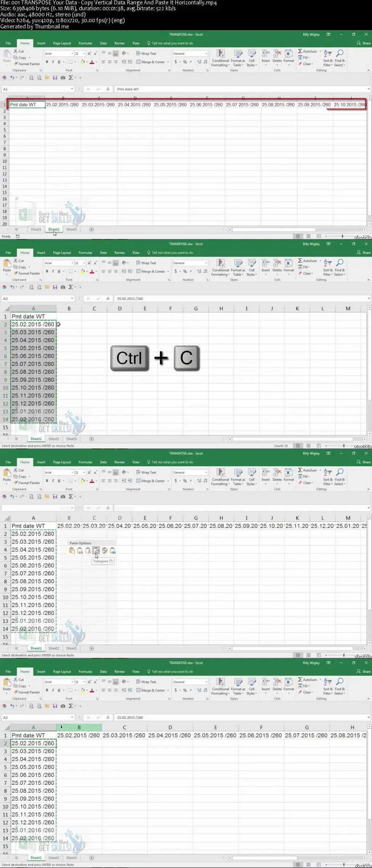Toggle Underline in the Paste Options frame
The height and width of the screenshot is (868, 372).
tap(59, 481)
